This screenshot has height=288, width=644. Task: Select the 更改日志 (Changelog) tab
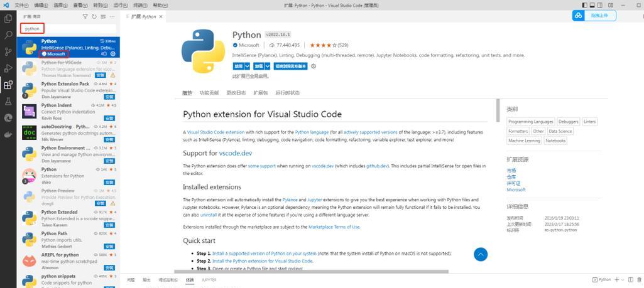pyautogui.click(x=236, y=93)
